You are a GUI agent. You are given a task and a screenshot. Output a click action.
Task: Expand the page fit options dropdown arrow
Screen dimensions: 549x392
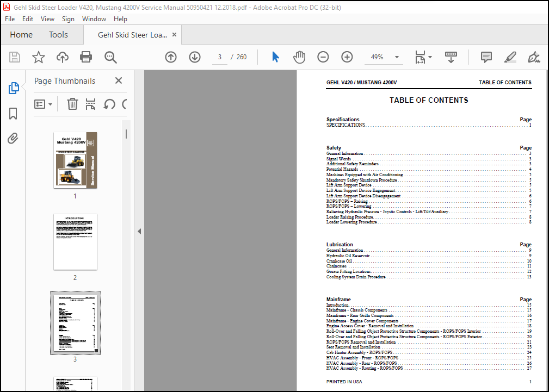(x=430, y=57)
